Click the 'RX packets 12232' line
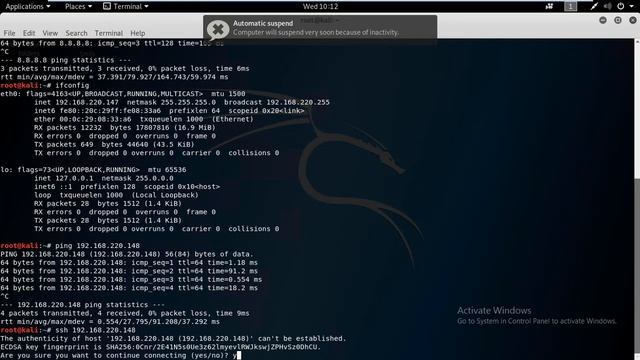Screen dimensions: 640x360 click(124, 128)
